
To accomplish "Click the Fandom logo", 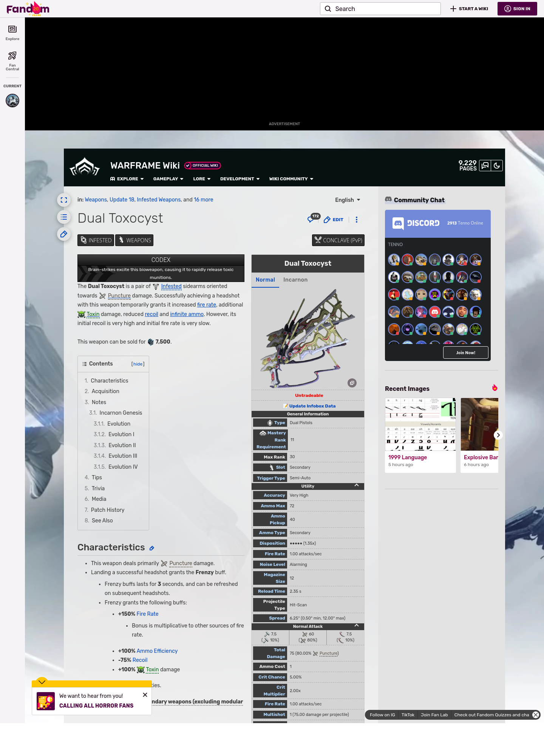I will point(28,9).
